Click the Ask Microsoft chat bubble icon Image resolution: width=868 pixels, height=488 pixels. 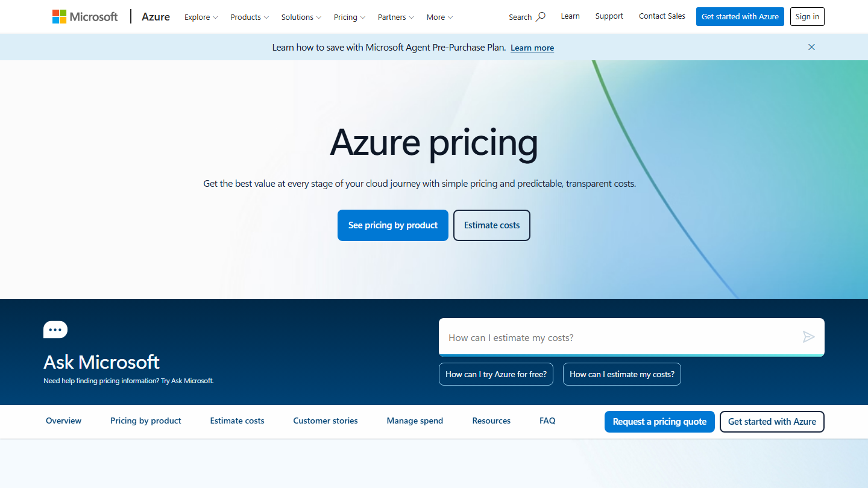pos(55,330)
